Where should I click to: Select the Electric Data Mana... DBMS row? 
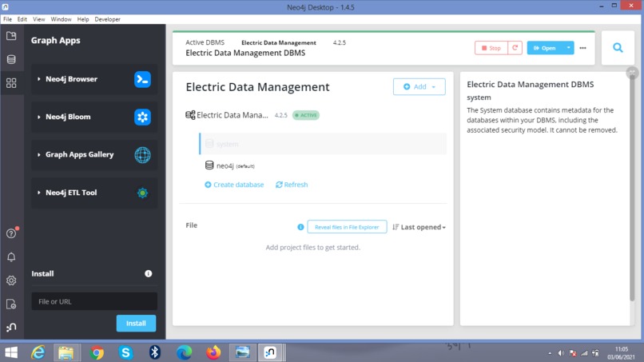(x=252, y=115)
